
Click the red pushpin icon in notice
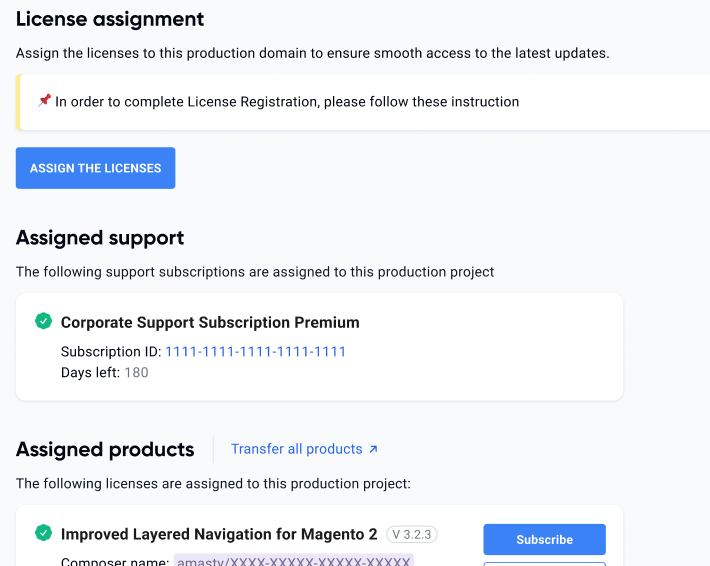pyautogui.click(x=44, y=101)
